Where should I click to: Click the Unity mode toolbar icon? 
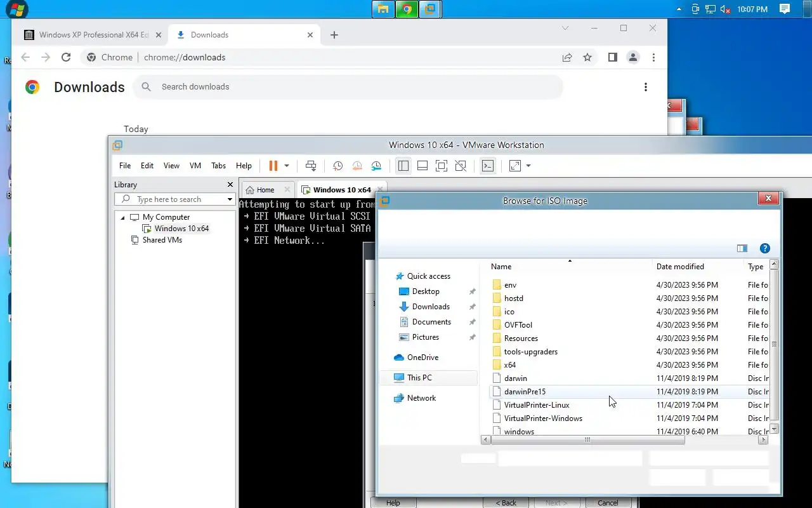pyautogui.click(x=461, y=166)
